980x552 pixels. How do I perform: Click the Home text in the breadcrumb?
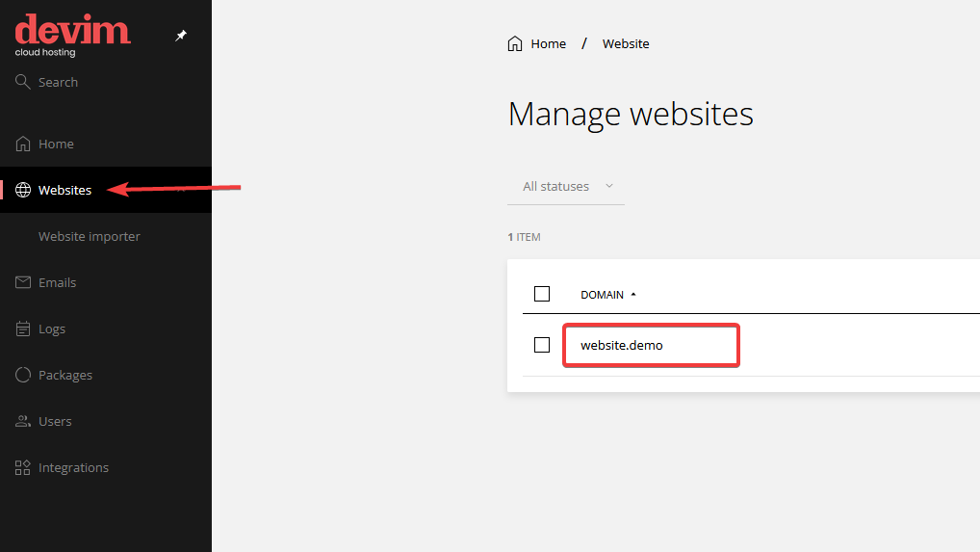tap(549, 43)
